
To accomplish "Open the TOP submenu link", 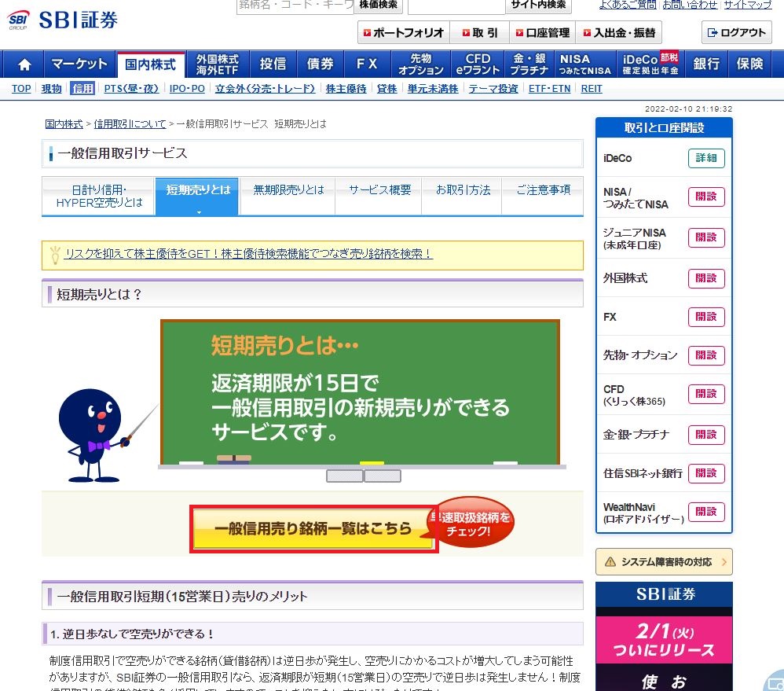I will coord(21,89).
